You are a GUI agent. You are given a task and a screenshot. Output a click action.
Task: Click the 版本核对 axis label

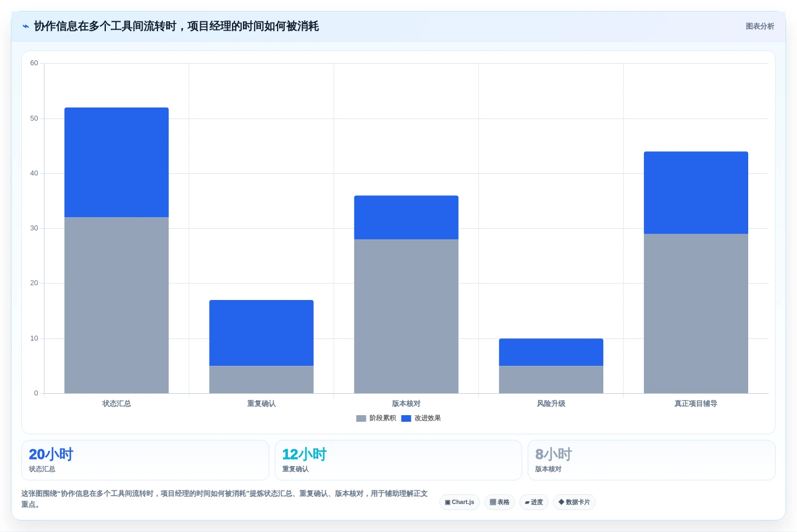406,404
